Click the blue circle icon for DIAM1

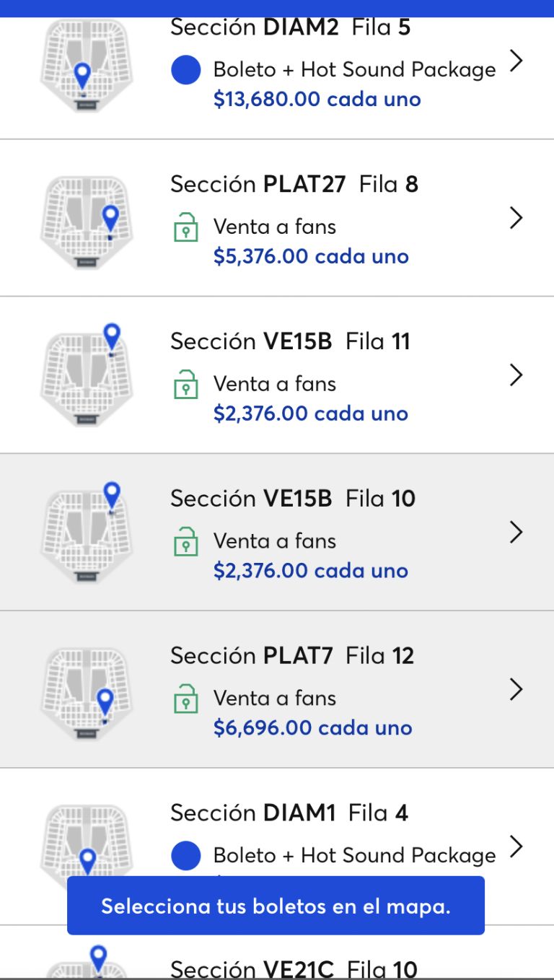pyautogui.click(x=185, y=855)
